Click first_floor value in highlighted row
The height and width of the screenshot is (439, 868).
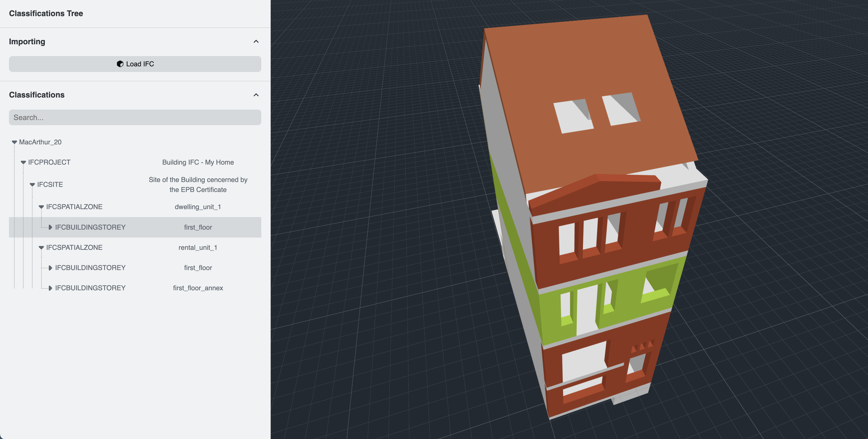click(x=198, y=227)
